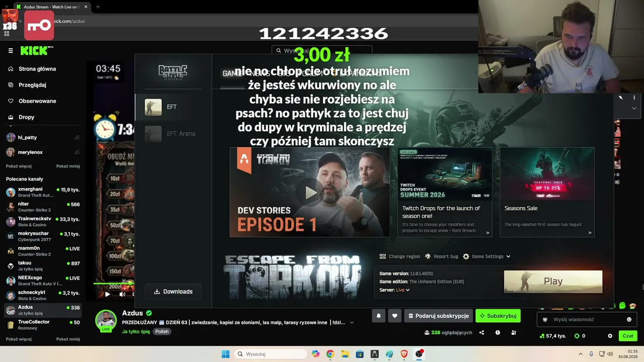Screen dimensions: 644x362
Task: Play the Dev Stories Episode 1 video
Action: pos(310,192)
